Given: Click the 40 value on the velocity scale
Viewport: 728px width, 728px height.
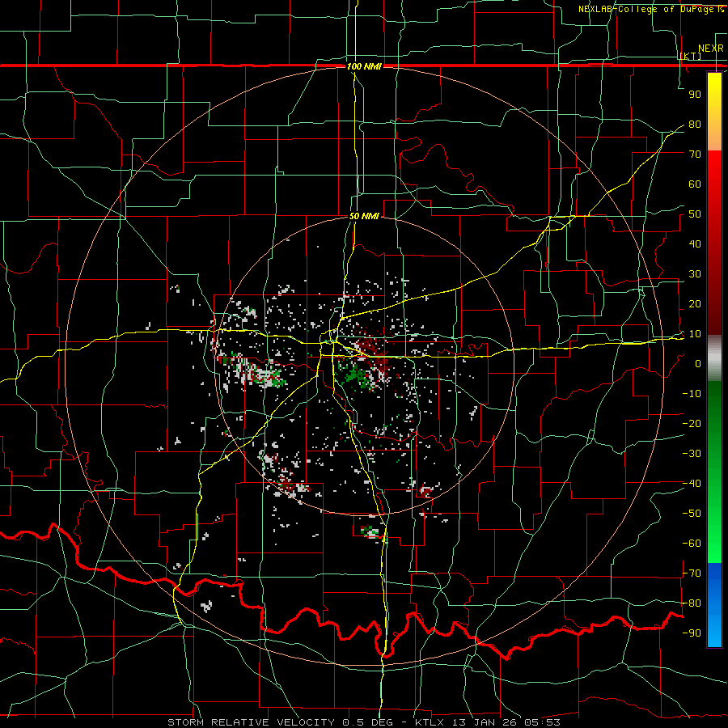Looking at the screenshot, I should 695,244.
